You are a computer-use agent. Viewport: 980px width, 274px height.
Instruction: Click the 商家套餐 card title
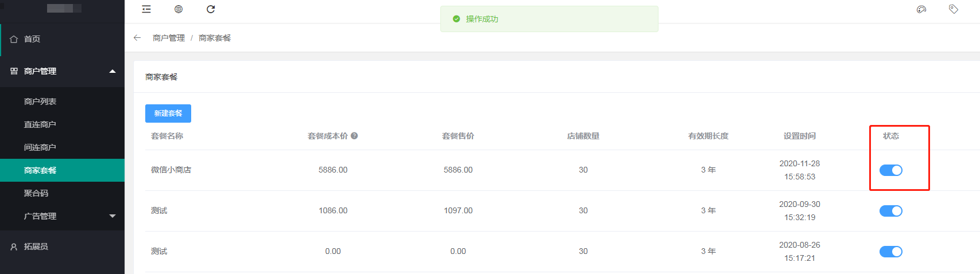[161, 77]
